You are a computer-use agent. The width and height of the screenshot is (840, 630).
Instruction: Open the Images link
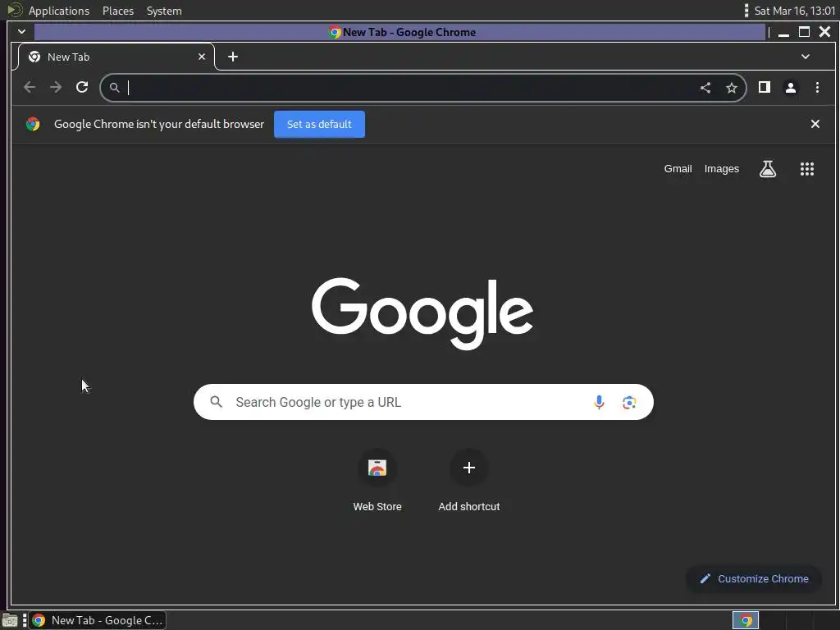tap(722, 169)
